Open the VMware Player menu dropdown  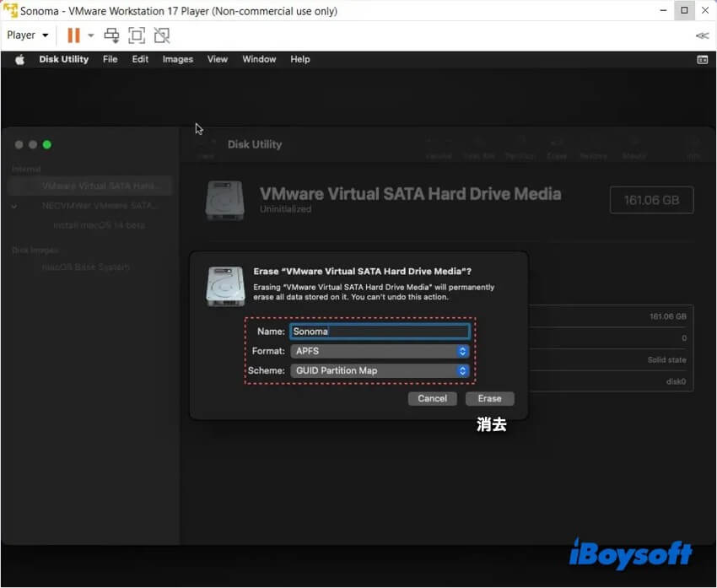[28, 35]
